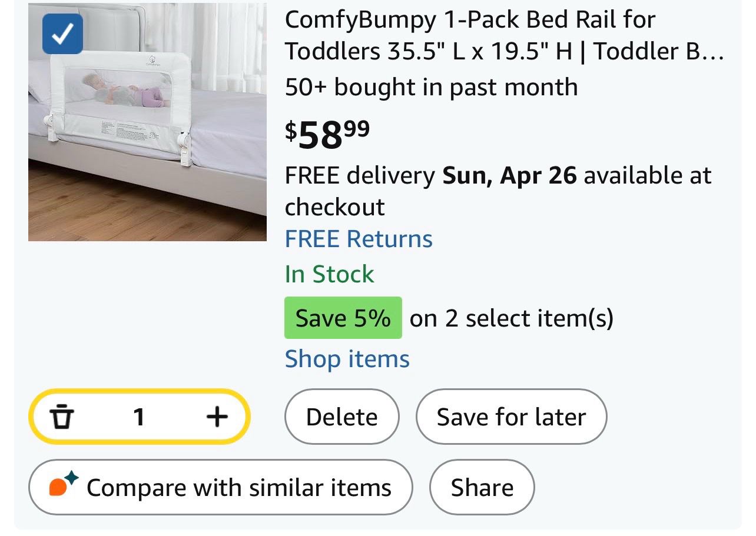This screenshot has height=536, width=756.
Task: Click the $58.99 price
Action: [327, 134]
